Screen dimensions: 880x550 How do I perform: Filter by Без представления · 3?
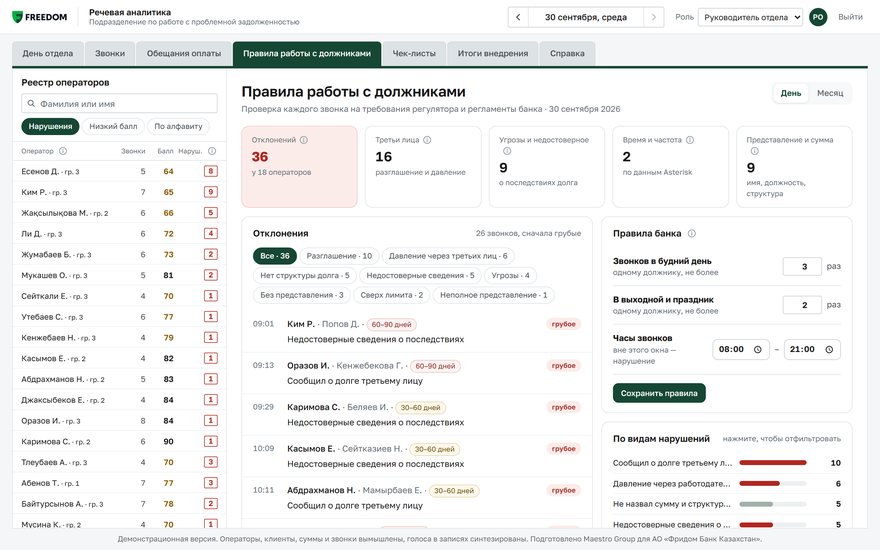[x=301, y=295]
